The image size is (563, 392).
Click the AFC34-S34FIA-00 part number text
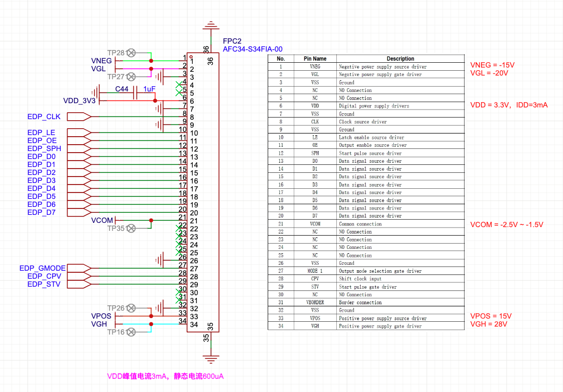[x=252, y=49]
